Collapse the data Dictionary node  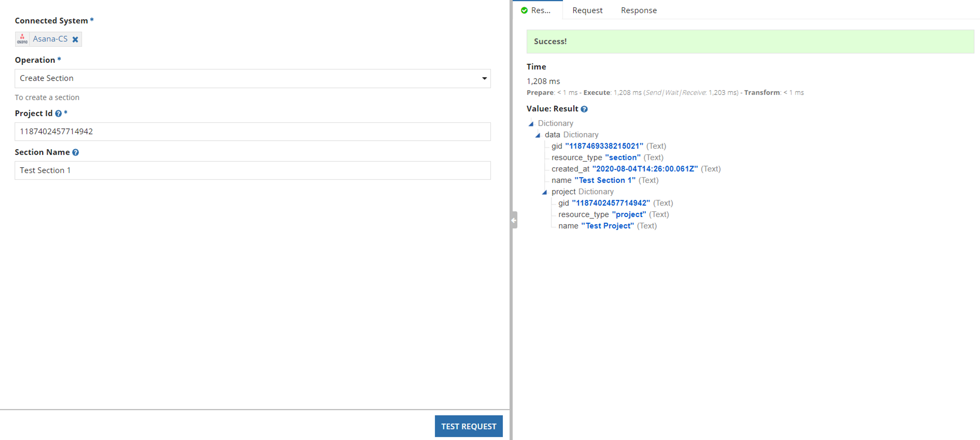tap(538, 135)
